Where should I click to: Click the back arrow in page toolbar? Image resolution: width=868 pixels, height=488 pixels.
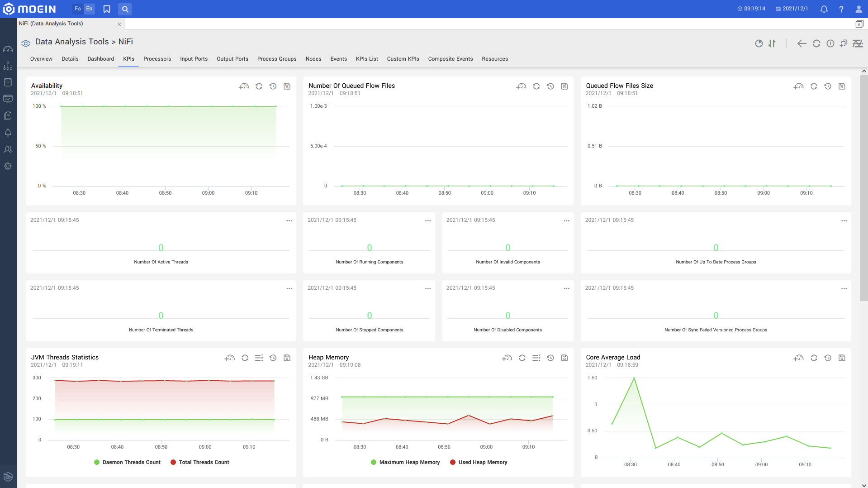[802, 43]
